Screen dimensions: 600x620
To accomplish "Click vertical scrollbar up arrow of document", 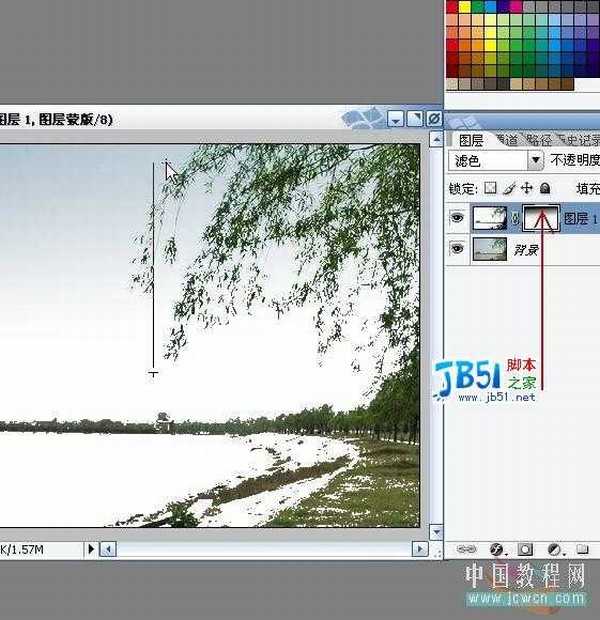I will (436, 140).
